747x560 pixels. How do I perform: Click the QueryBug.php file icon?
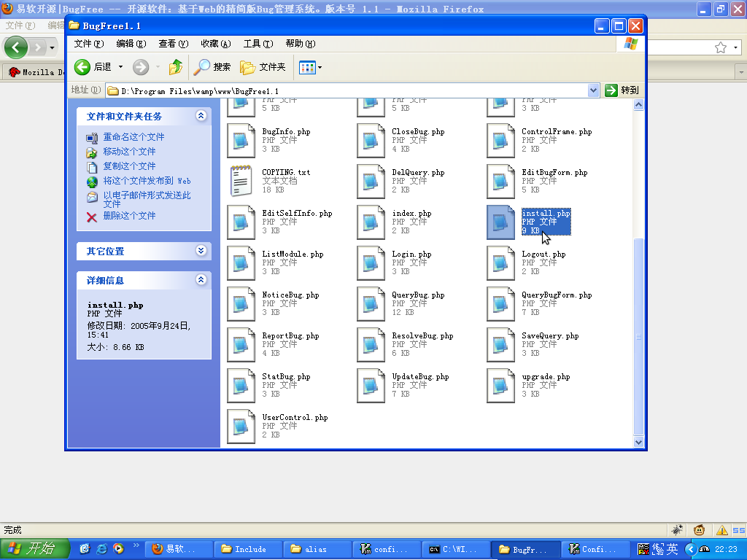point(371,304)
